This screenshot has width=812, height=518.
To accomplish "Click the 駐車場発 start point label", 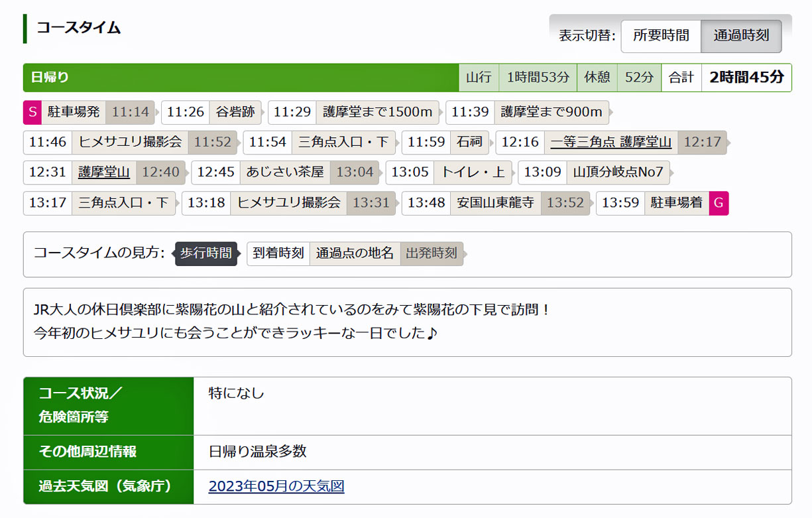I will point(74,112).
